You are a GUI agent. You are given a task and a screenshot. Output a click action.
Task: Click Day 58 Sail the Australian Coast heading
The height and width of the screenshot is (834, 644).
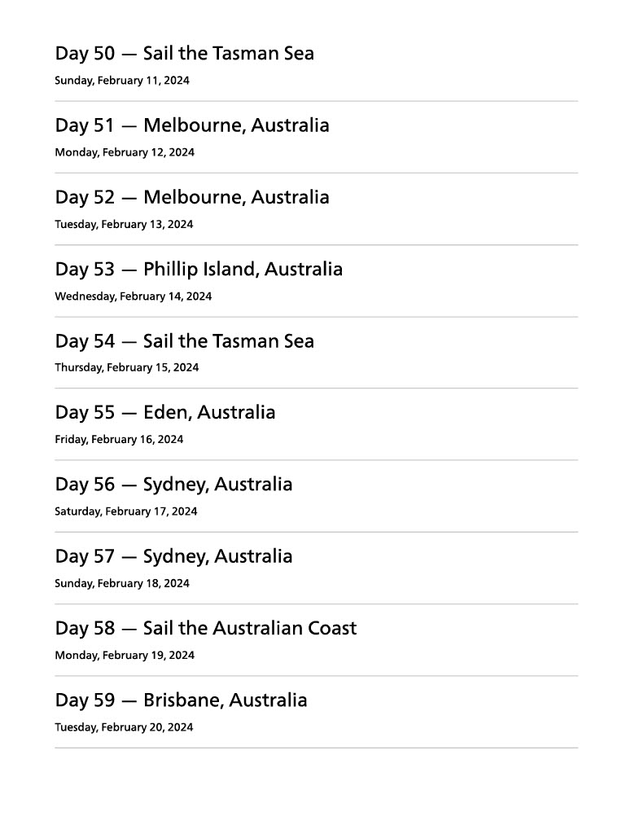tap(206, 629)
